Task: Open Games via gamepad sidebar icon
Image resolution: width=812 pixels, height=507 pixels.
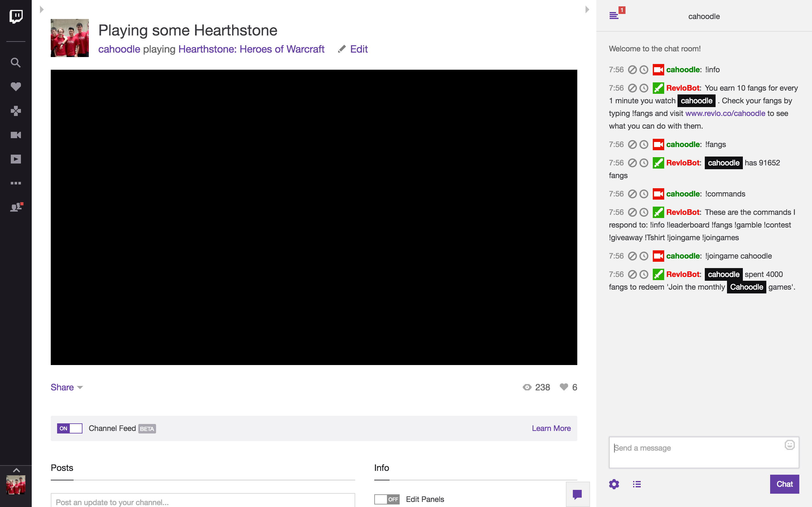Action: coord(16,111)
